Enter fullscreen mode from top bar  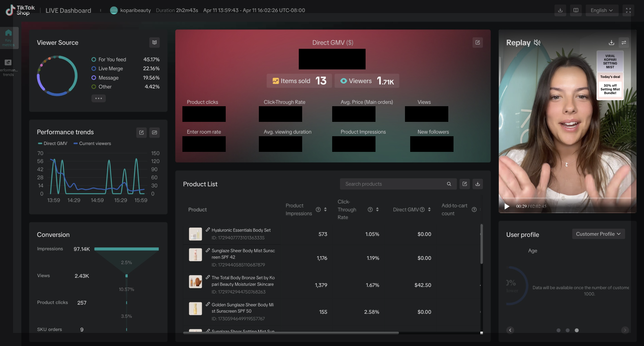click(x=628, y=10)
